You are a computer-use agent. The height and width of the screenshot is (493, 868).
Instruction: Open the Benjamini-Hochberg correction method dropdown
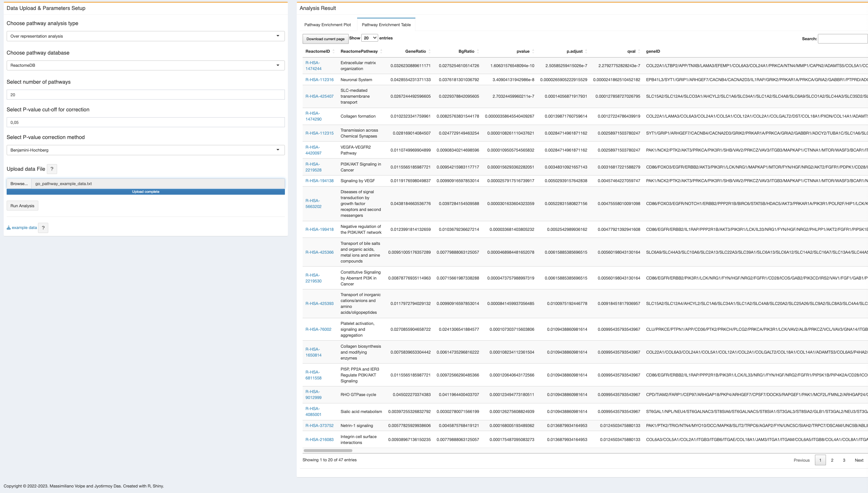click(x=146, y=150)
